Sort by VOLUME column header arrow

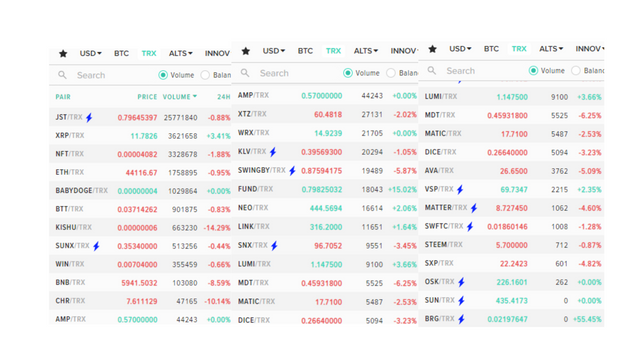point(195,96)
